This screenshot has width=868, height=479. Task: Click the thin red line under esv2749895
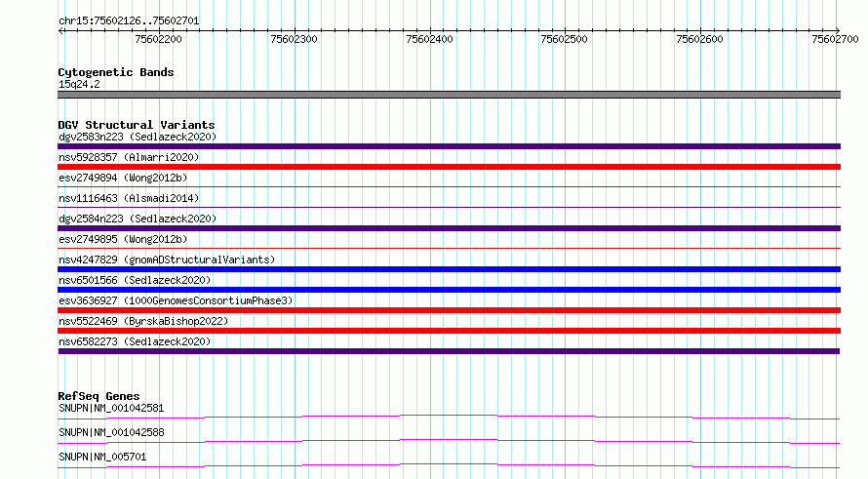pyautogui.click(x=449, y=249)
